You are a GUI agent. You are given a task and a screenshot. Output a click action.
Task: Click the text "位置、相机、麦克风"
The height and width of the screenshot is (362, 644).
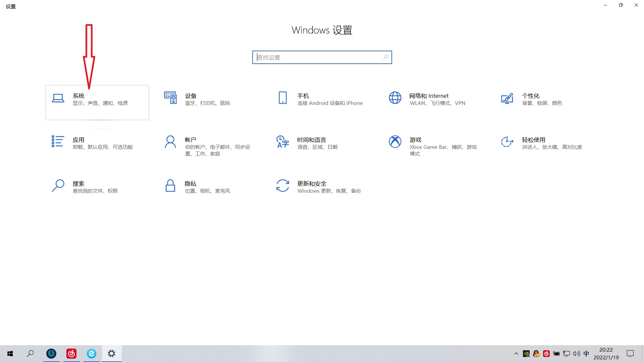click(x=208, y=191)
